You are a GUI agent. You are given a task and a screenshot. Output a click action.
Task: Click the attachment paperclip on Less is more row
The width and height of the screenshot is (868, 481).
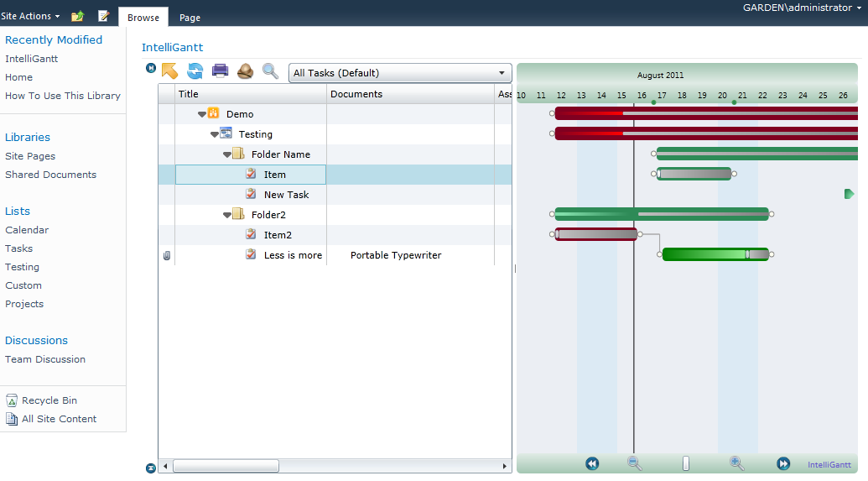coord(167,255)
